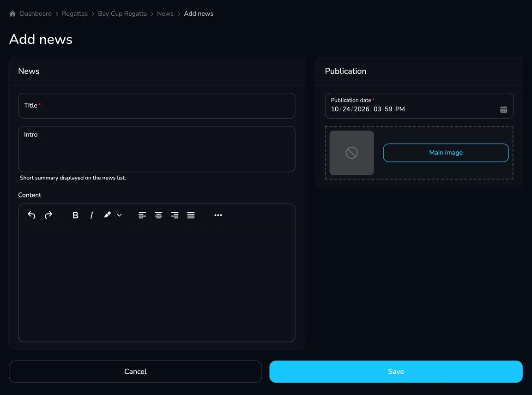Click the home icon in breadcrumb
The height and width of the screenshot is (395, 532).
point(12,13)
